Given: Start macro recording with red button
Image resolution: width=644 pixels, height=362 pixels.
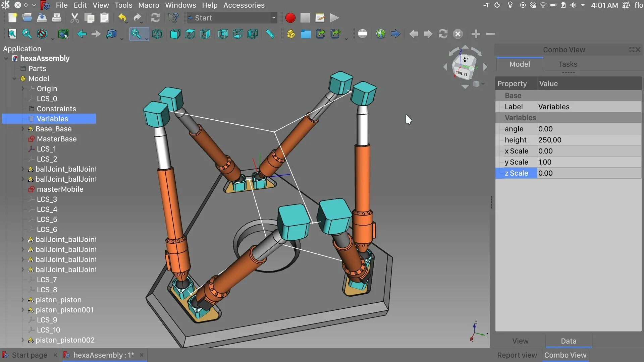Looking at the screenshot, I should point(290,18).
